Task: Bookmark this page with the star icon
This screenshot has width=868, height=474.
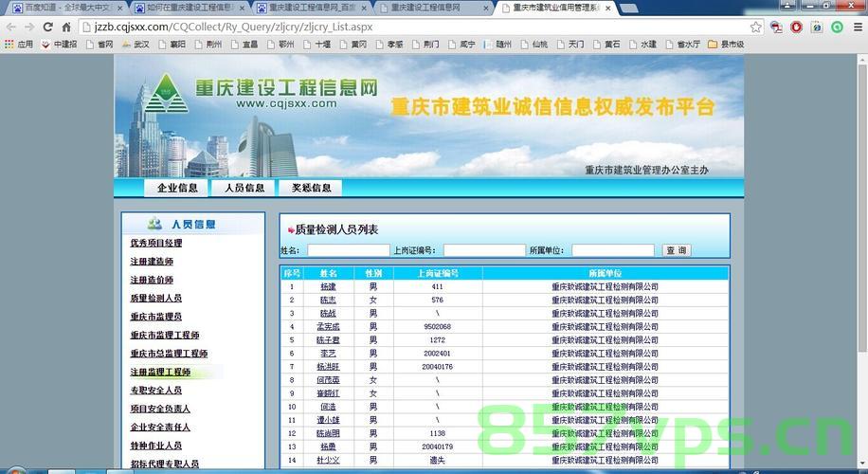Action: tap(755, 27)
